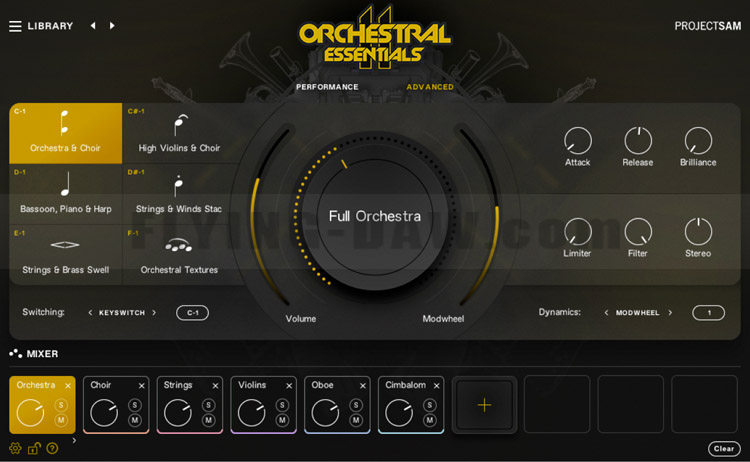The height and width of the screenshot is (462, 750).
Task: Select the Orchestral Textures articulation
Action: [x=179, y=255]
